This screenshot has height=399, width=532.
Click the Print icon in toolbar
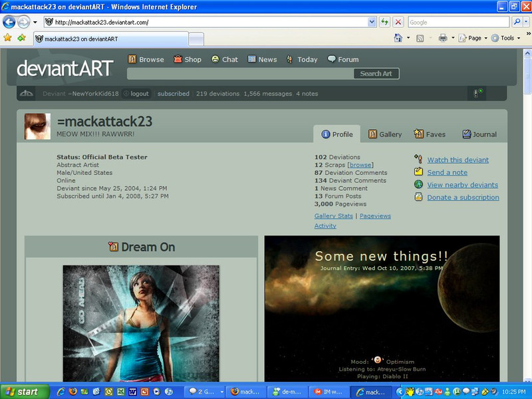point(443,38)
